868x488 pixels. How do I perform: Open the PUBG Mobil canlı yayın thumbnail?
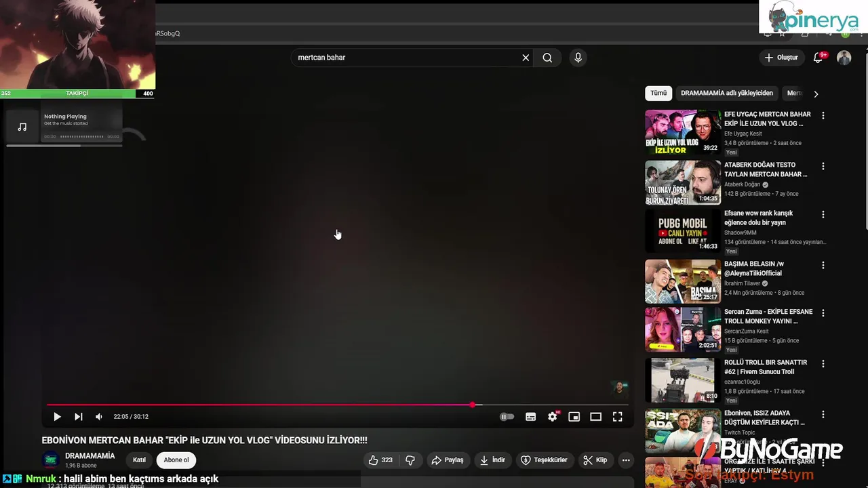(x=683, y=231)
